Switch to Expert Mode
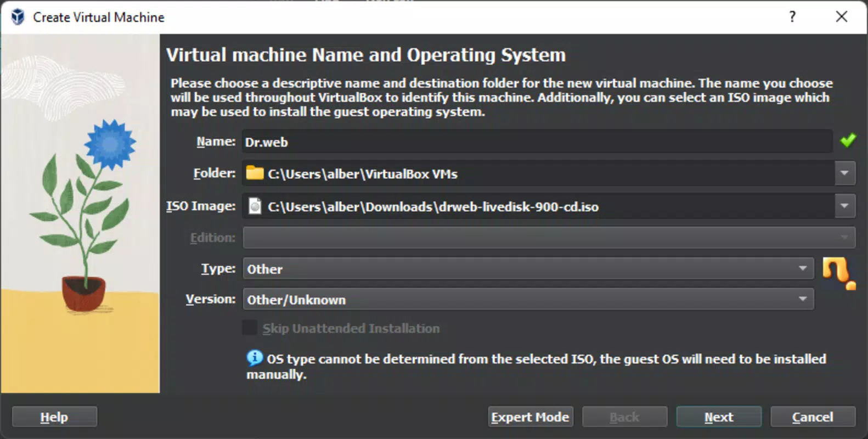 (x=531, y=417)
